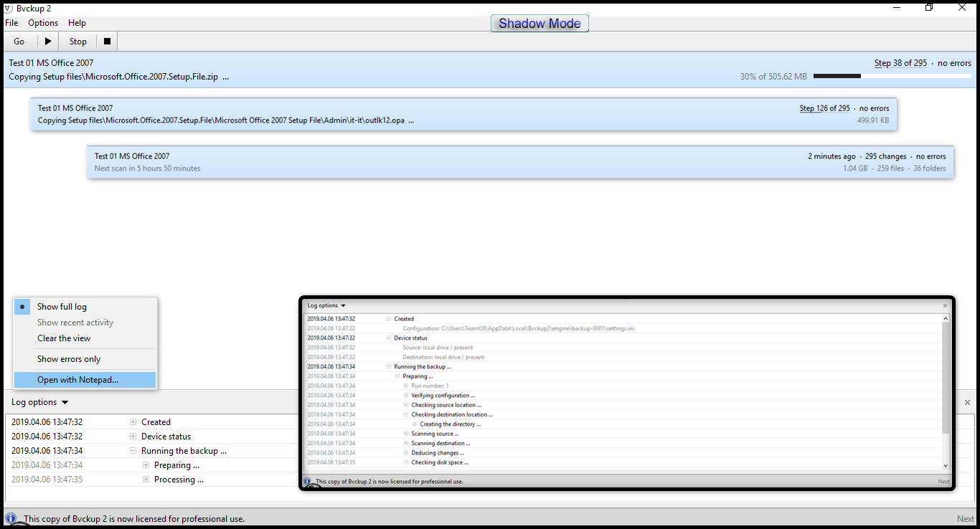
Task: Open the Help menu
Action: pos(77,23)
